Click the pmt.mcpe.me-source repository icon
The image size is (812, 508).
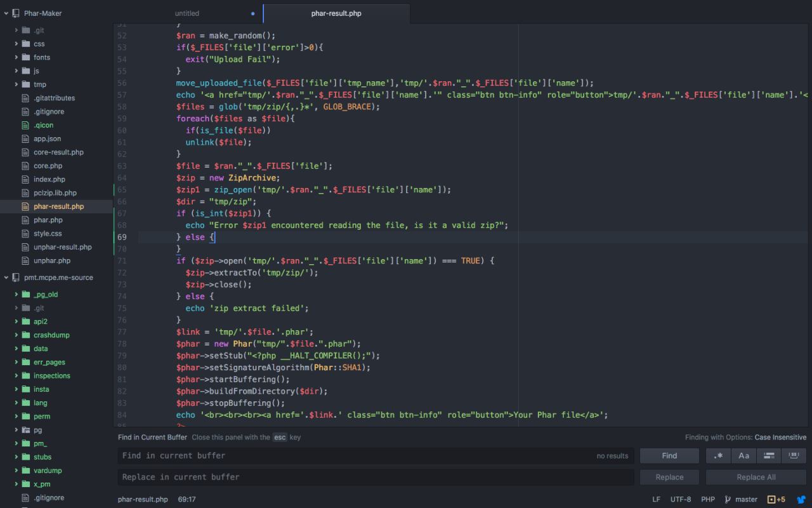pos(15,277)
